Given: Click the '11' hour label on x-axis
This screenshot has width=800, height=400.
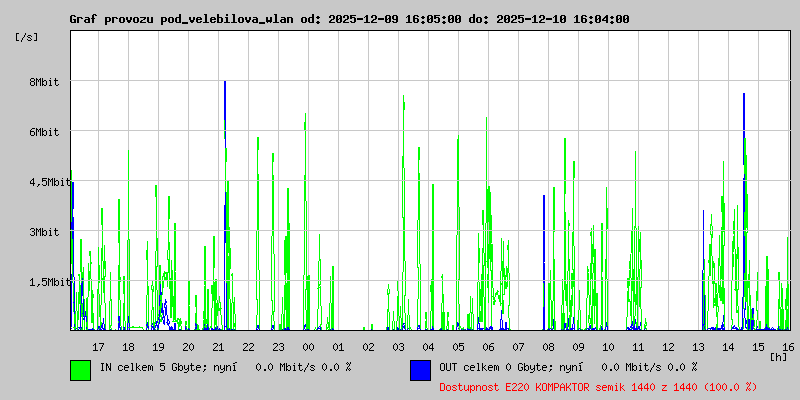Looking at the screenshot, I should click(638, 347).
